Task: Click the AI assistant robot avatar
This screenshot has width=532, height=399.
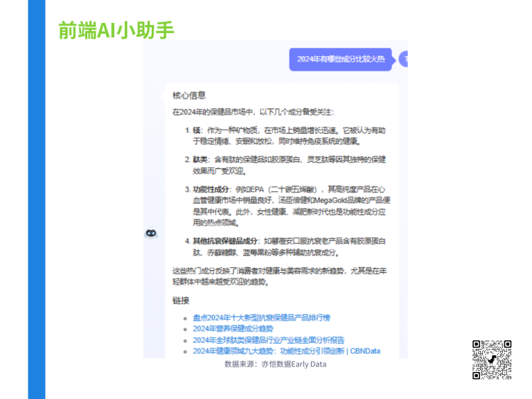Action: click(150, 234)
